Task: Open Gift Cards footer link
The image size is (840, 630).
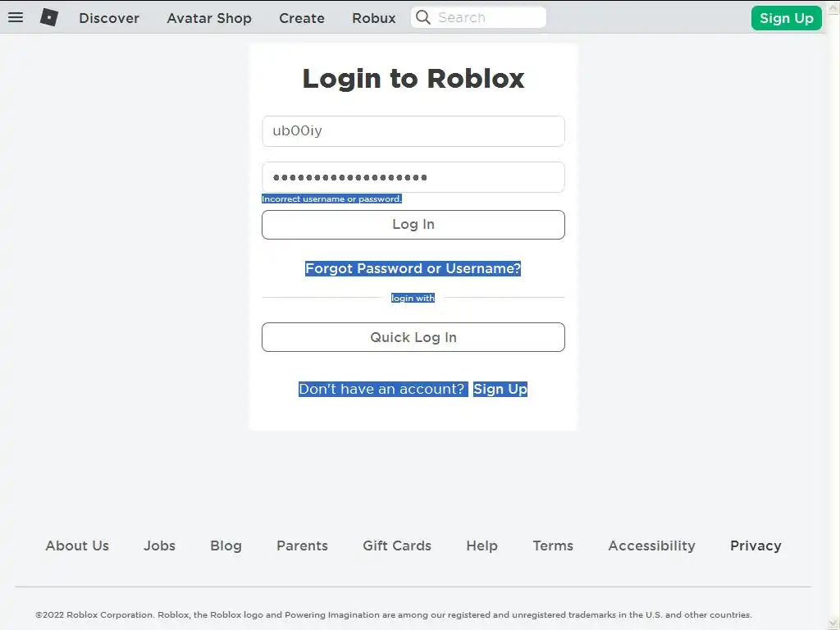Action: 397,546
